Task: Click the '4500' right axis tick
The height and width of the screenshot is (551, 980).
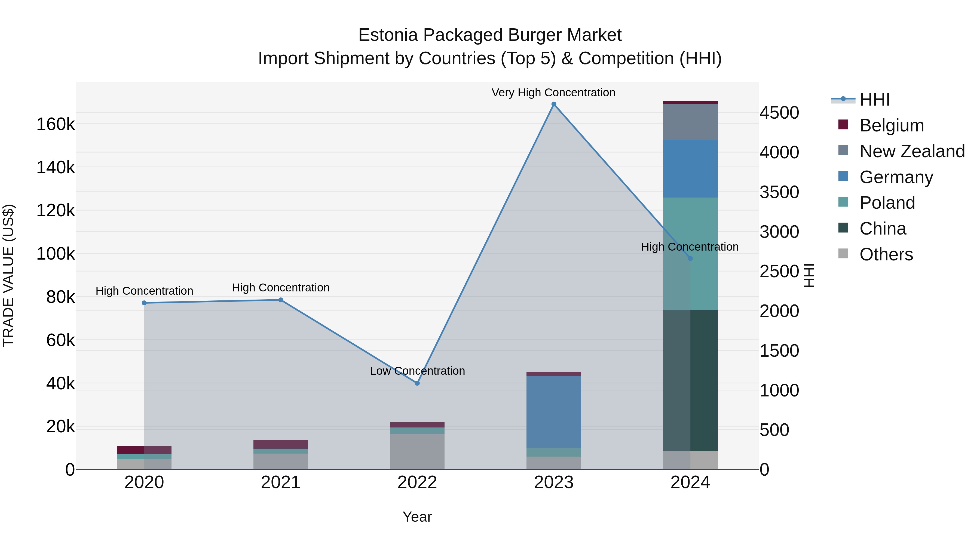Action: tap(780, 113)
